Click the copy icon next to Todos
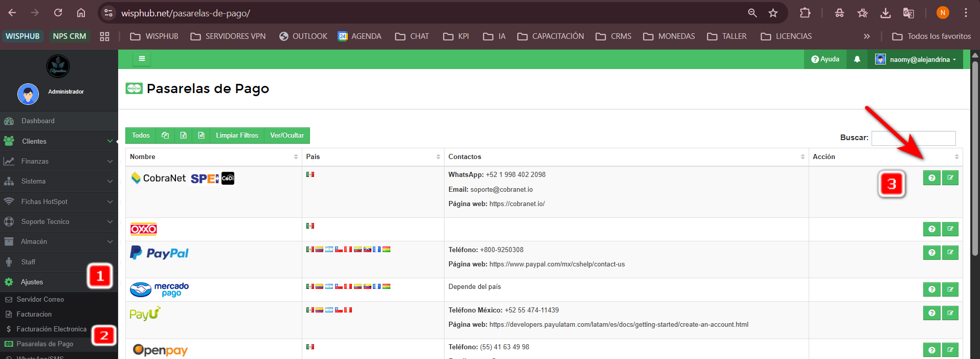The image size is (980, 359). coord(165,136)
